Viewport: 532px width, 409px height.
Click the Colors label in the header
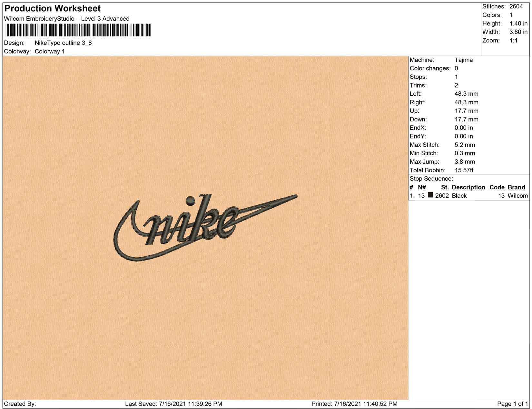click(x=493, y=15)
